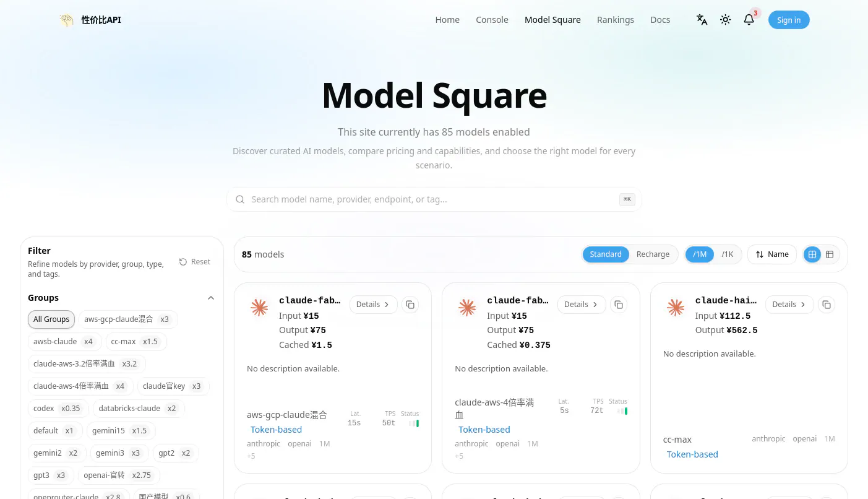
Task: Switch pricing unit to /1K
Action: point(727,254)
